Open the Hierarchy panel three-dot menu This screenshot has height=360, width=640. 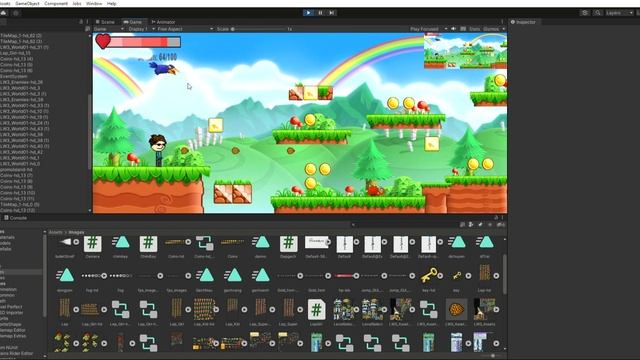(x=87, y=22)
